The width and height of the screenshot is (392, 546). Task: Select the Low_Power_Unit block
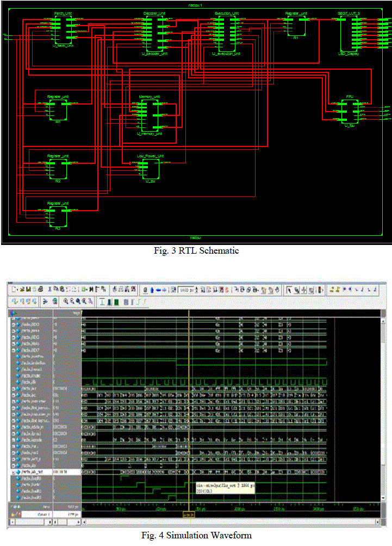coord(151,168)
